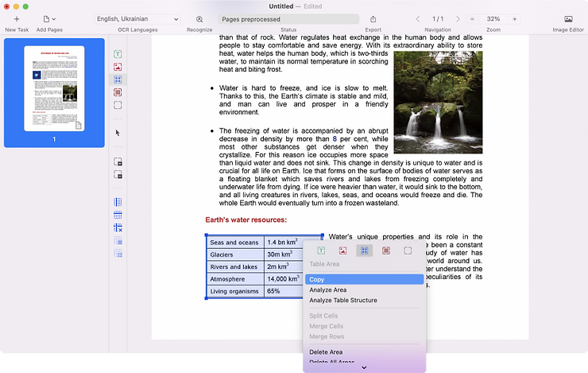Screen dimensions: 588x373
Task: Click the Add Area Part tool
Action: 118,161
